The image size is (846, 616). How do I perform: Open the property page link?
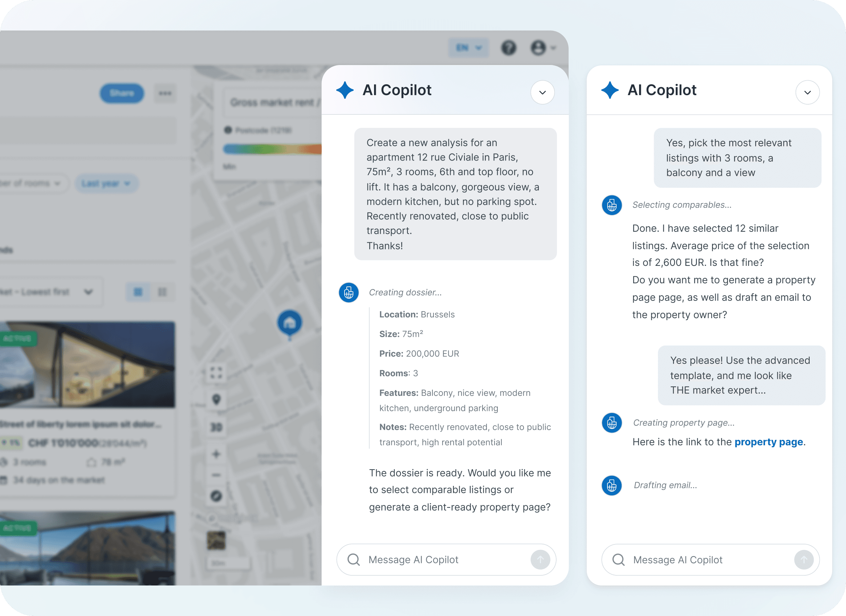coord(768,442)
